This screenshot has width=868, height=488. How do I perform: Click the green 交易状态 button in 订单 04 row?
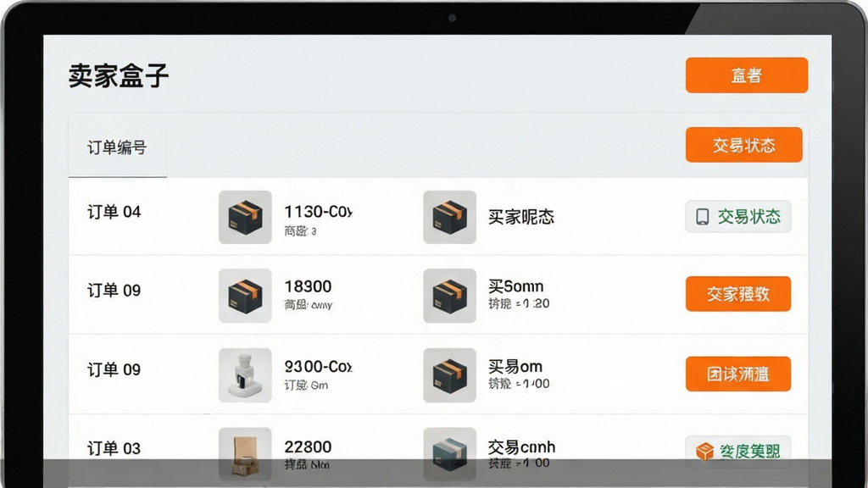coord(738,216)
